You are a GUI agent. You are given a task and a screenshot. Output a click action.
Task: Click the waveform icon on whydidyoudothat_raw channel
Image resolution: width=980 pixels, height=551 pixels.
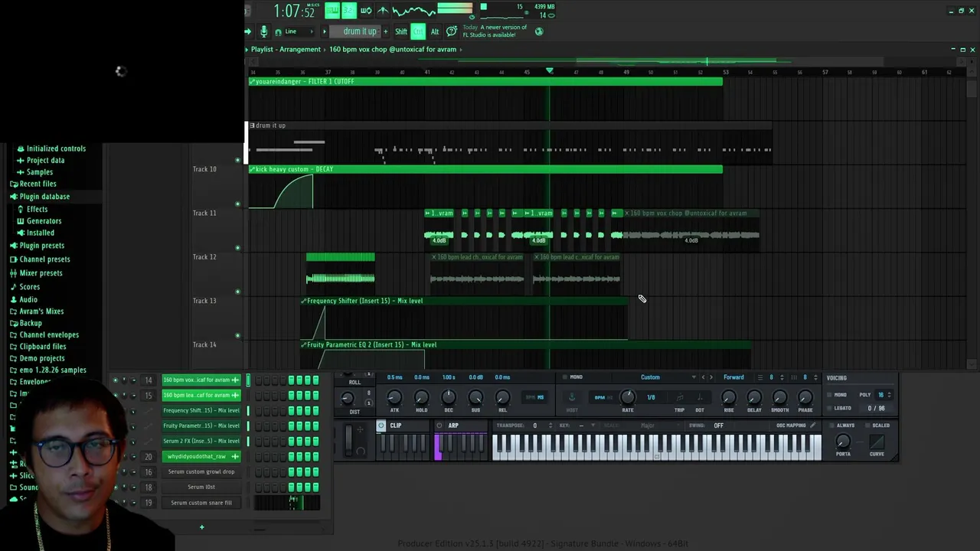click(235, 456)
